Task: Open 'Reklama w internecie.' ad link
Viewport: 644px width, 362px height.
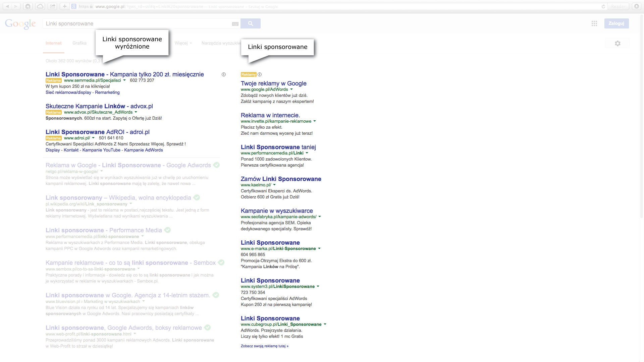Action: coord(270,115)
